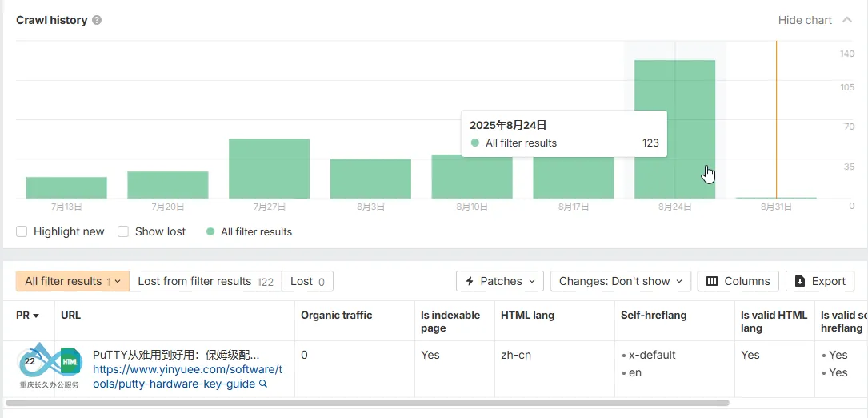Click the 8月3日 chart bar
This screenshot has width=868, height=418.
tap(370, 179)
